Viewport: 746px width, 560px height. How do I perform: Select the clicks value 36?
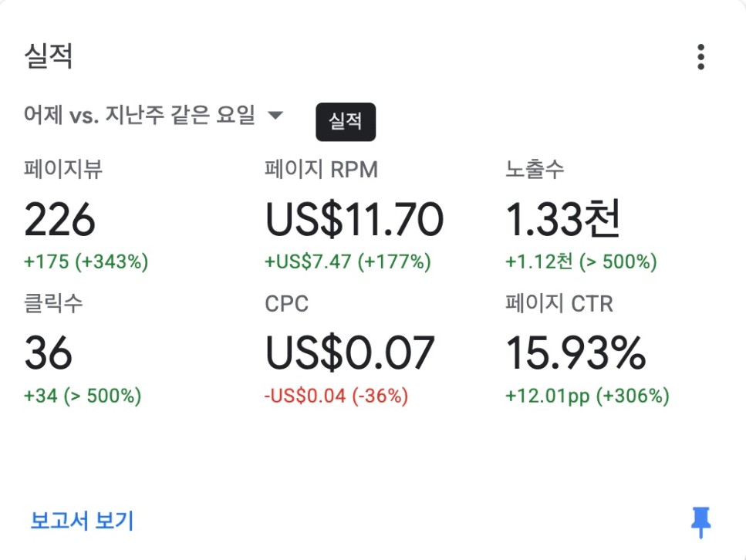pyautogui.click(x=49, y=353)
